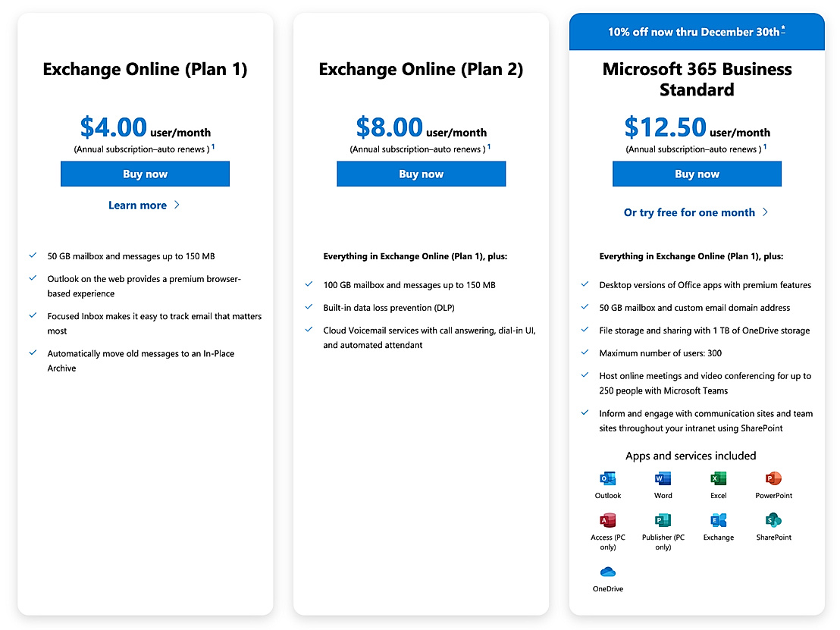This screenshot has width=840, height=630.
Task: Click the Publisher (PC only) icon
Action: tap(663, 521)
